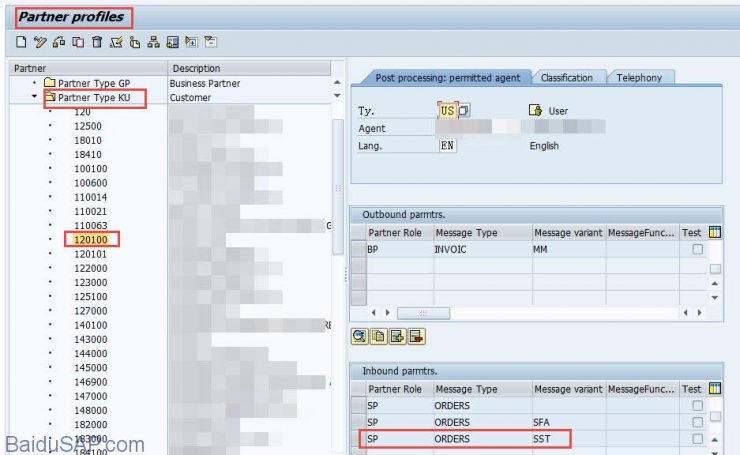
Task: Tick Test checkbox for ORDERS SFA row
Action: [x=697, y=423]
